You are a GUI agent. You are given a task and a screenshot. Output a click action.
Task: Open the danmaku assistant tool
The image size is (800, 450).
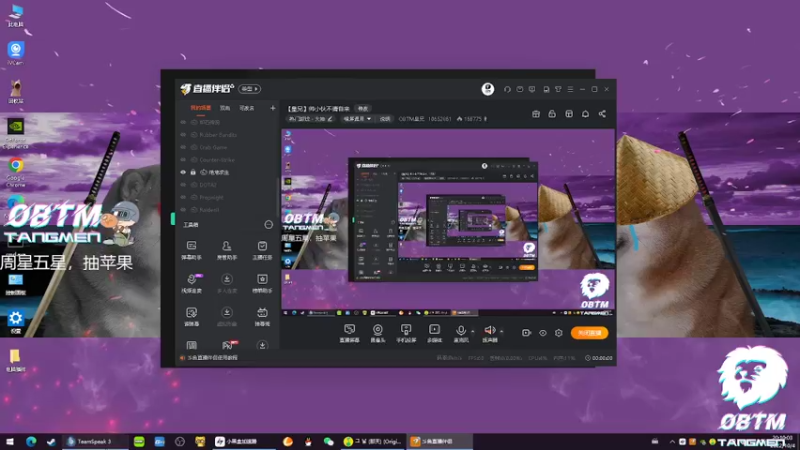point(191,251)
